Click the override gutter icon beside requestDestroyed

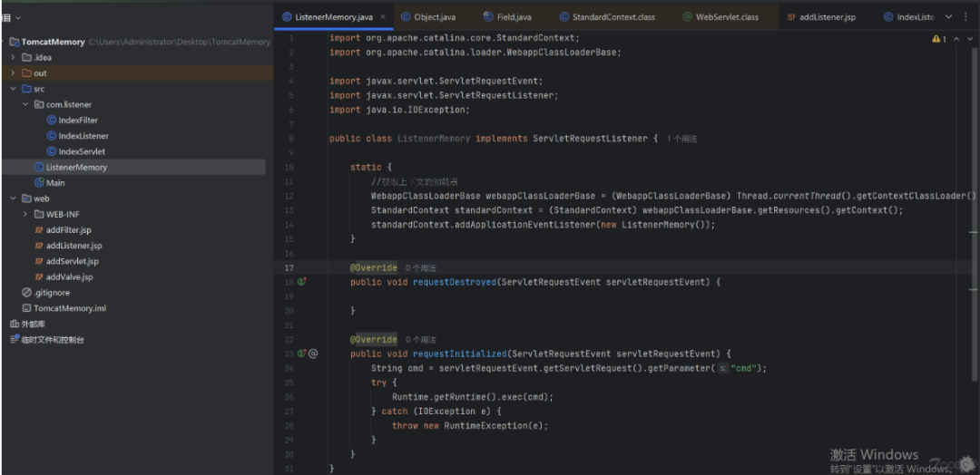coord(302,282)
